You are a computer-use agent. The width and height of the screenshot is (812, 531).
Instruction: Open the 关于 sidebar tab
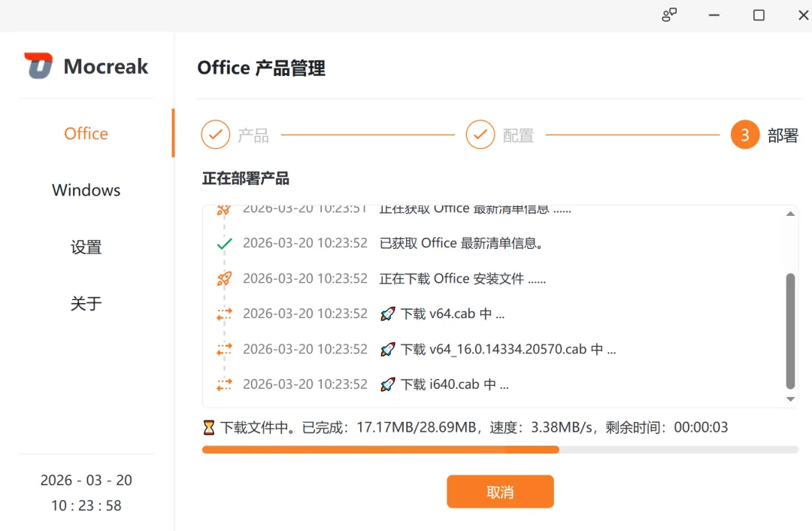point(86,303)
